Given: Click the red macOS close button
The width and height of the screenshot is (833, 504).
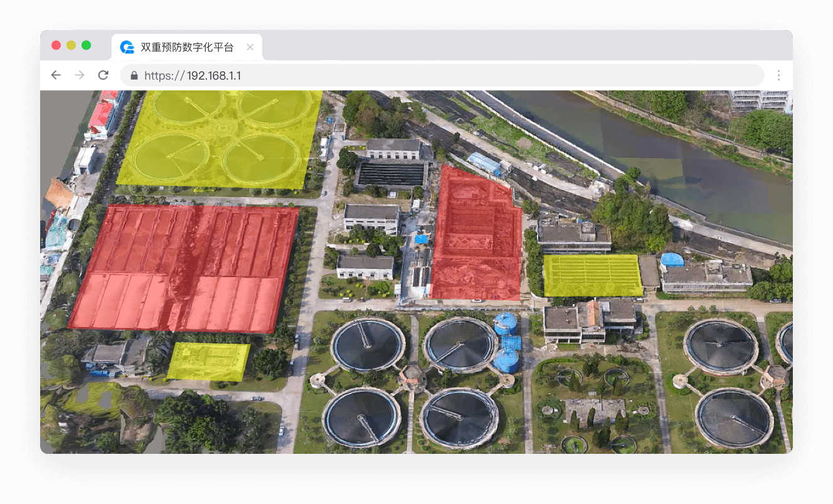Looking at the screenshot, I should pos(56,45).
